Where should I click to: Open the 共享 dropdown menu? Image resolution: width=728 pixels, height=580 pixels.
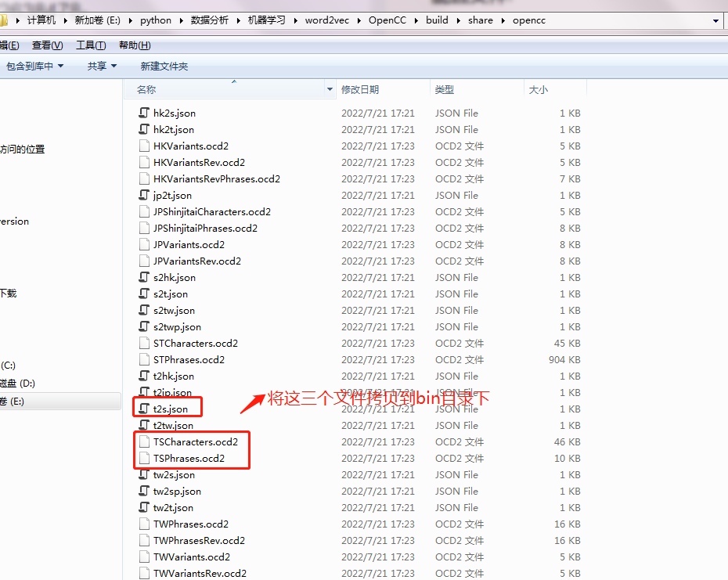(102, 67)
